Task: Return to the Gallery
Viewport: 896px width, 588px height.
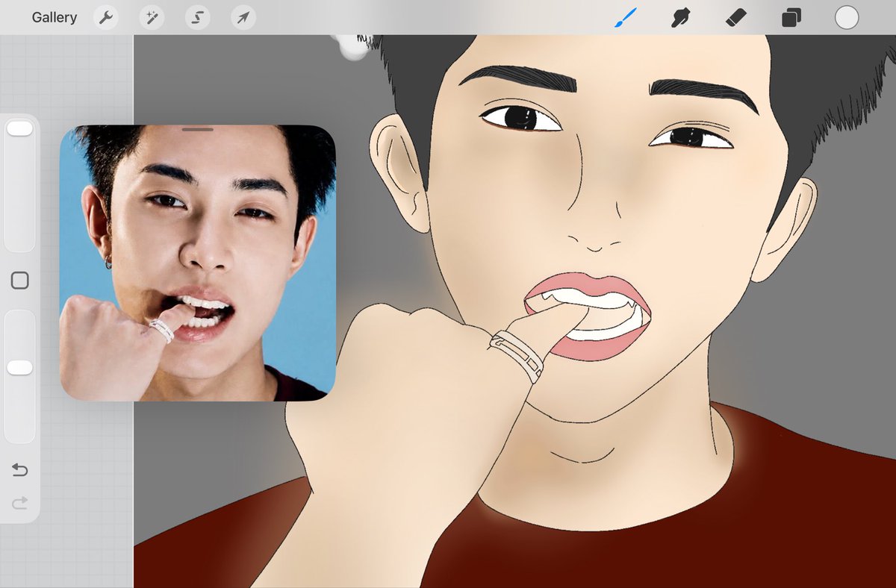Action: coord(55,17)
